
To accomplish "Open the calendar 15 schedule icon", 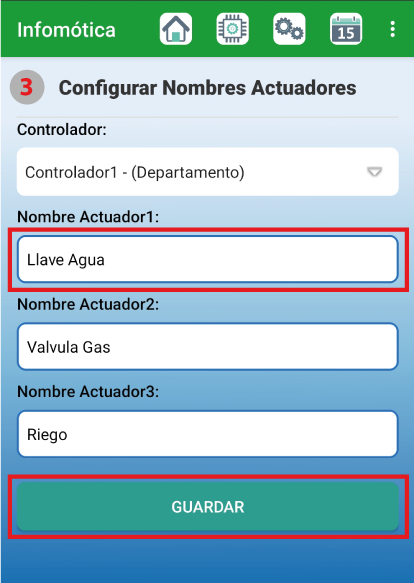I will 346,29.
